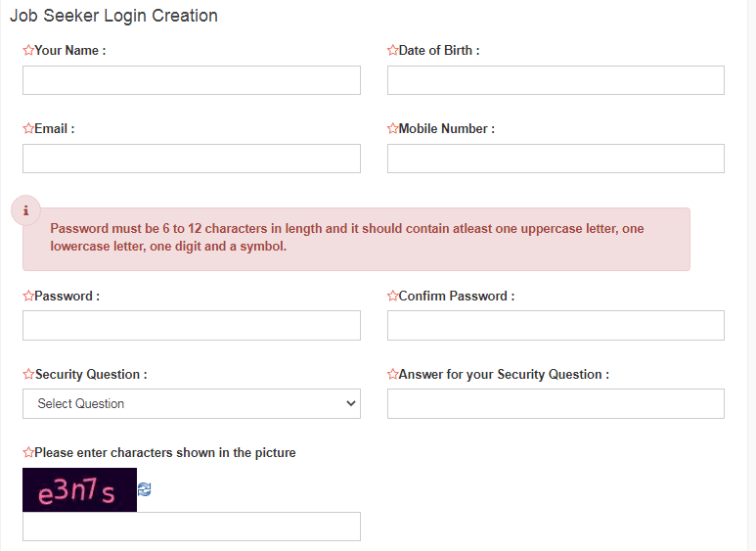Click the Password entry field

[x=192, y=325]
